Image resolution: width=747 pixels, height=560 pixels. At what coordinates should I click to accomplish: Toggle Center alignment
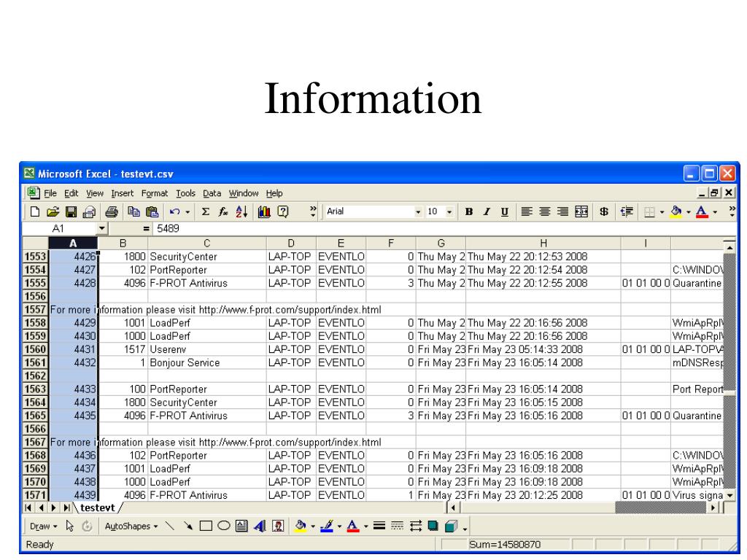pyautogui.click(x=544, y=212)
